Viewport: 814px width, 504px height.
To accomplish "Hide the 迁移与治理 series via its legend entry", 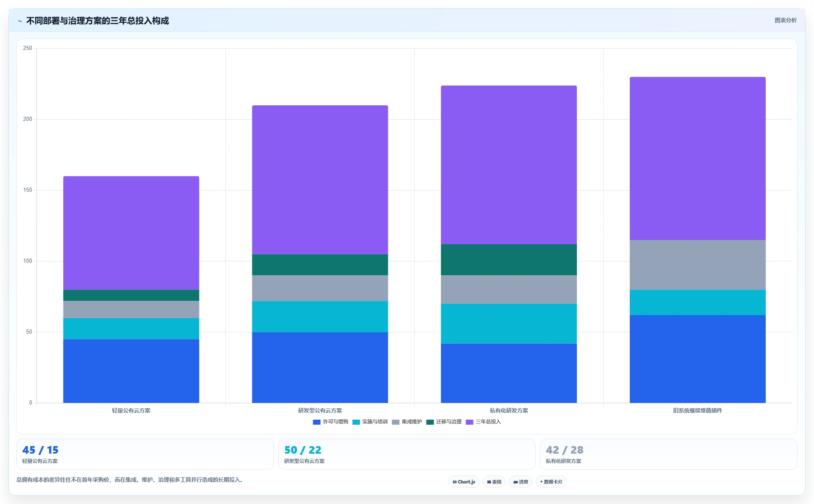I will point(443,422).
